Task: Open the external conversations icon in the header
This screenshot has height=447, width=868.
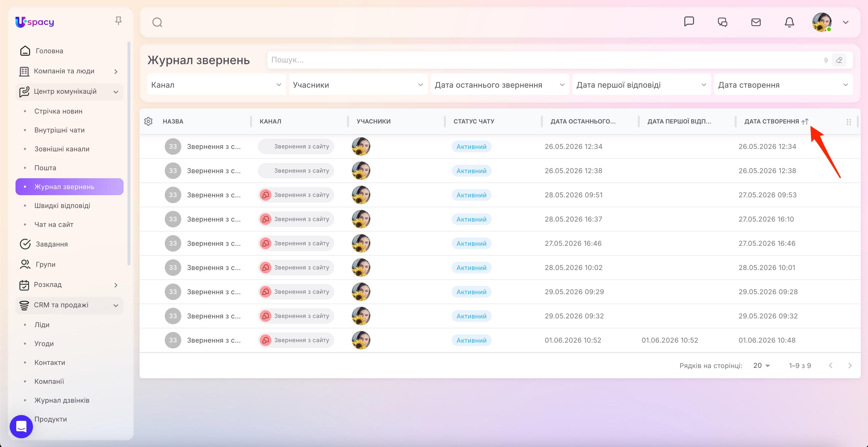Action: coord(722,22)
